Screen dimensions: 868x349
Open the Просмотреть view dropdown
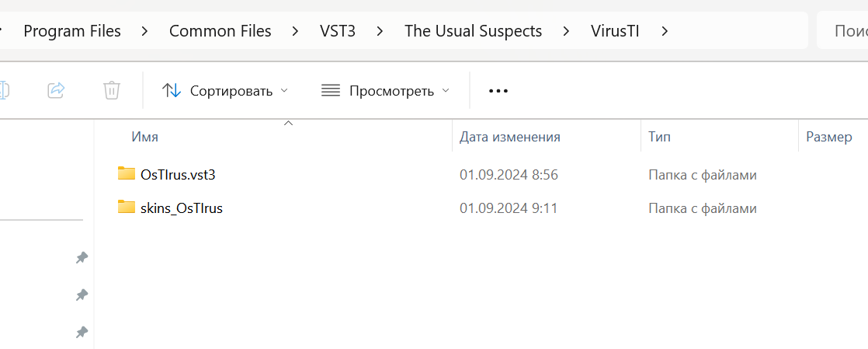pos(386,91)
